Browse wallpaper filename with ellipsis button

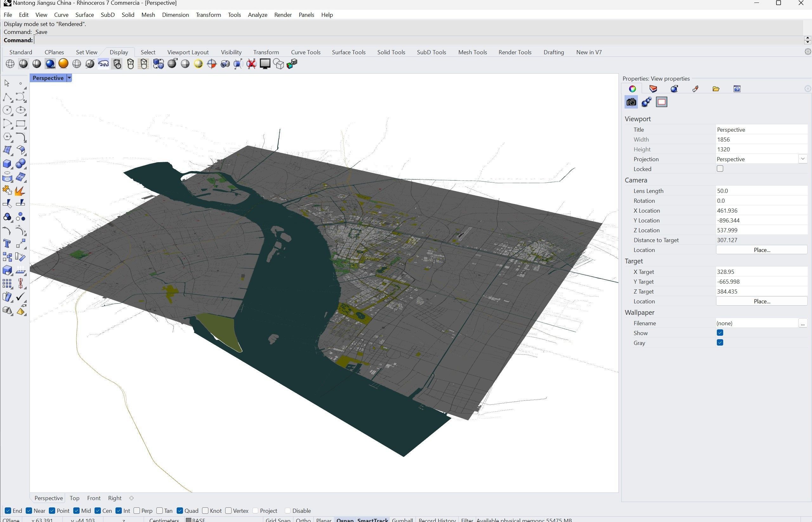pos(802,323)
